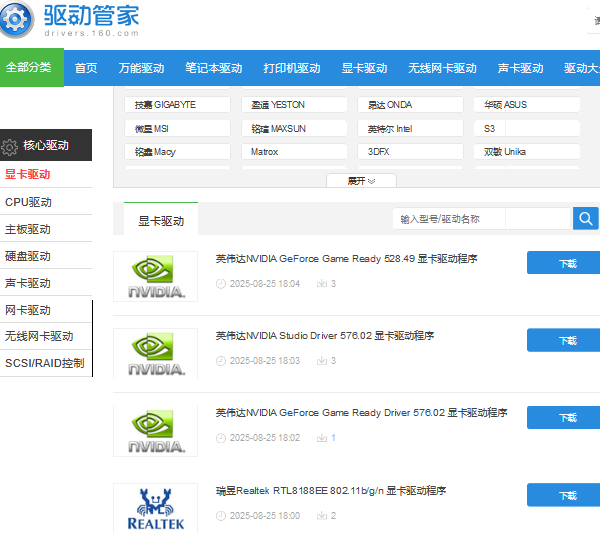Click the gear icon beside 核心驱动
600x534 pixels.
10,146
